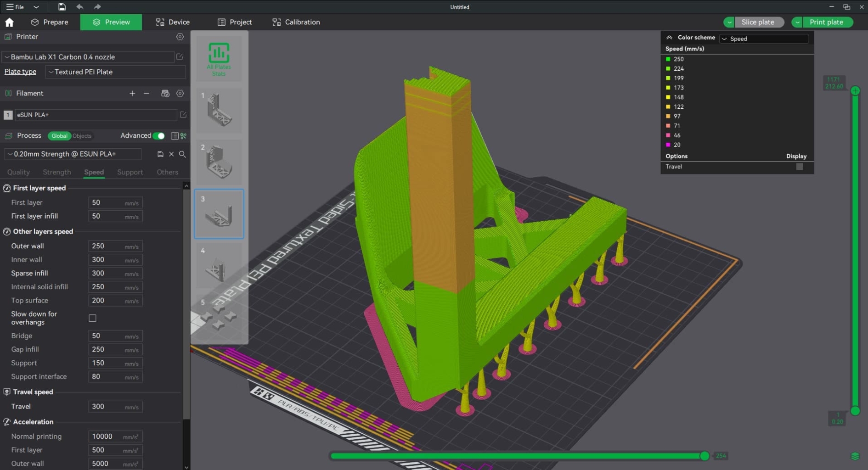Edit eSUN PLA+ filament preset icon
The height and width of the screenshot is (470, 868).
pyautogui.click(x=183, y=115)
